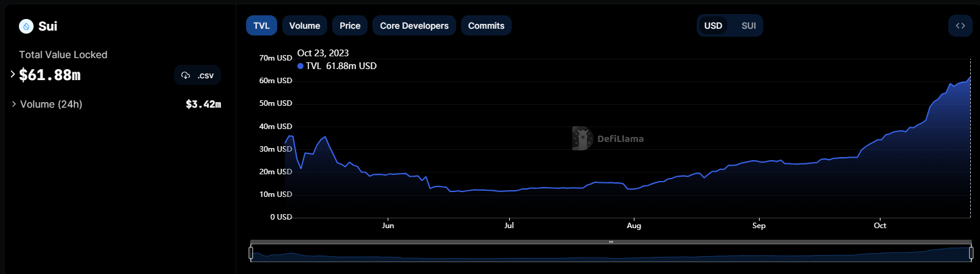Viewport: 980px width, 274px height.
Task: Expand the Total Value Locked breakdown
Action: 13,74
